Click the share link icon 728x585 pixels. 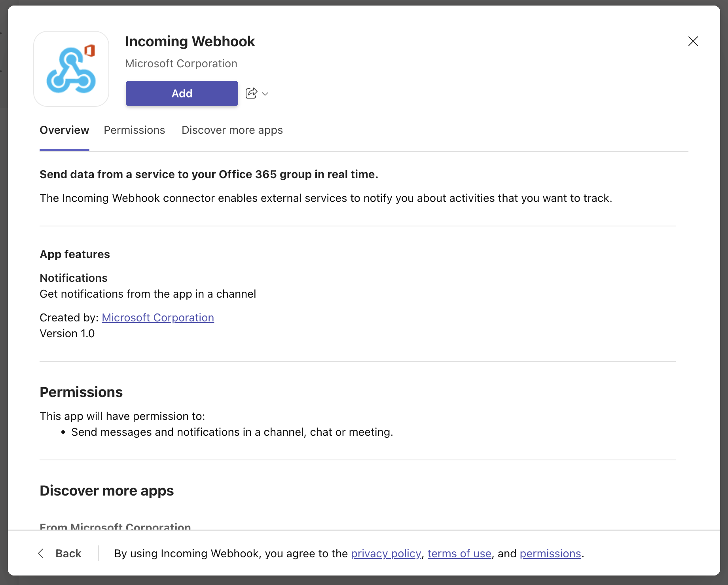pos(252,93)
